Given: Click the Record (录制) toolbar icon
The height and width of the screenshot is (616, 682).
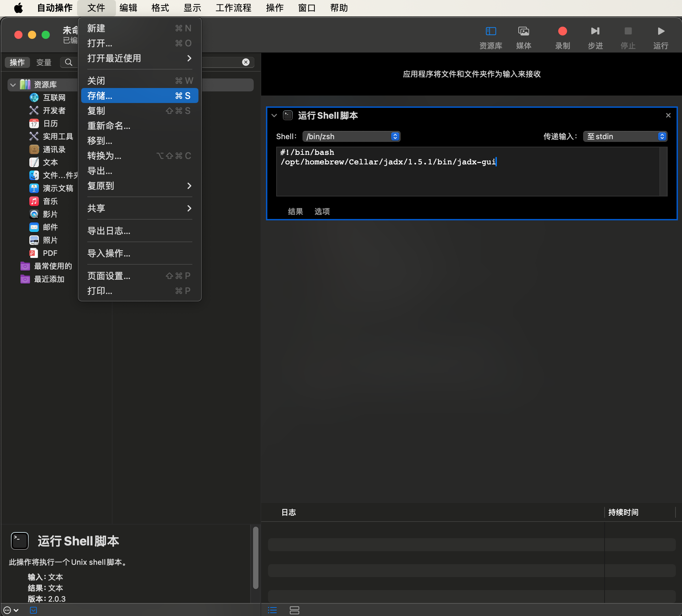Looking at the screenshot, I should click(562, 31).
